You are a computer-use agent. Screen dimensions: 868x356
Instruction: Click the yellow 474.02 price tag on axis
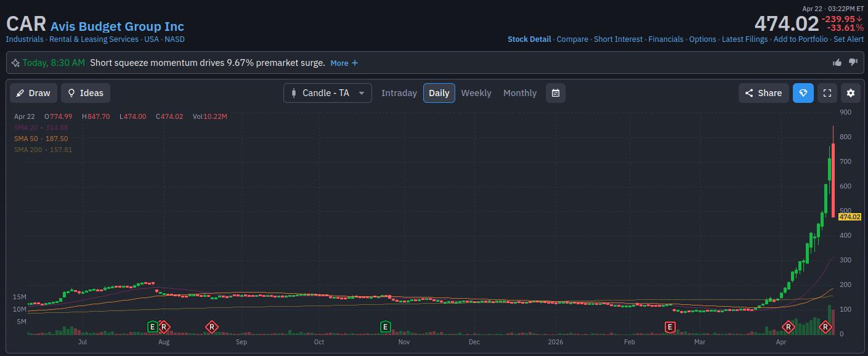pyautogui.click(x=850, y=217)
